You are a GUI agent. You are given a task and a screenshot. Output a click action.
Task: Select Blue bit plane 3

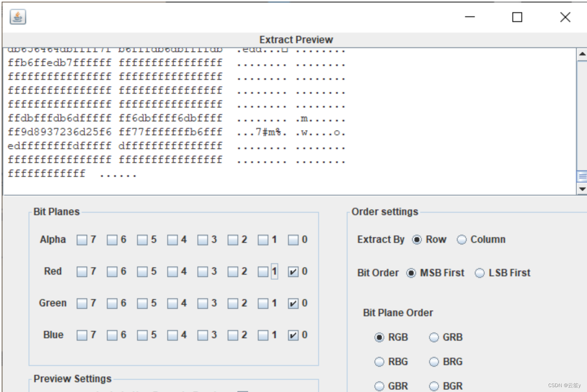[x=203, y=335]
